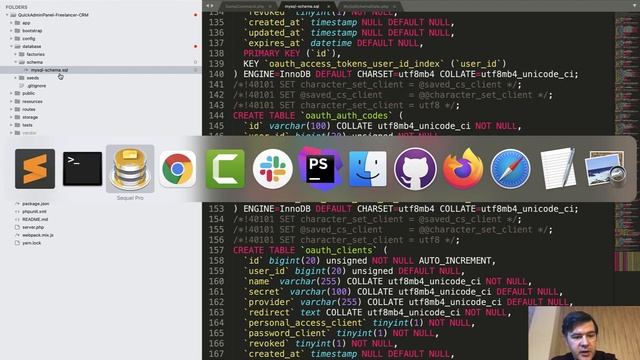The image size is (640, 360).
Task: Launch PhpStorm from the Dock
Action: 320,169
